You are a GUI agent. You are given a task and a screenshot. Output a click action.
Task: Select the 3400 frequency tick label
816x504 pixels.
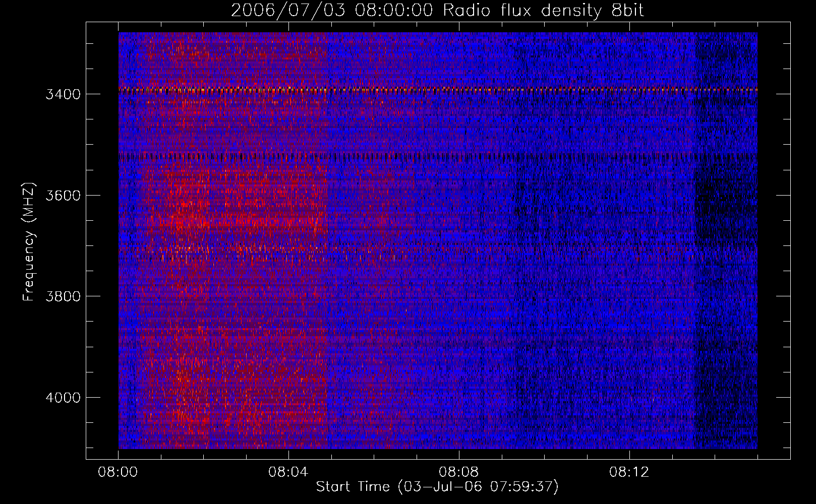coord(63,94)
